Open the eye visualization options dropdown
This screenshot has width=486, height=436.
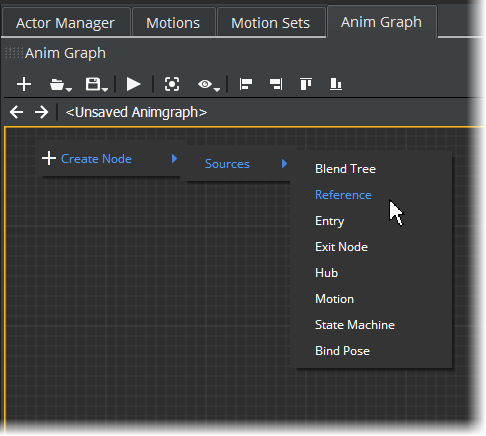(208, 84)
